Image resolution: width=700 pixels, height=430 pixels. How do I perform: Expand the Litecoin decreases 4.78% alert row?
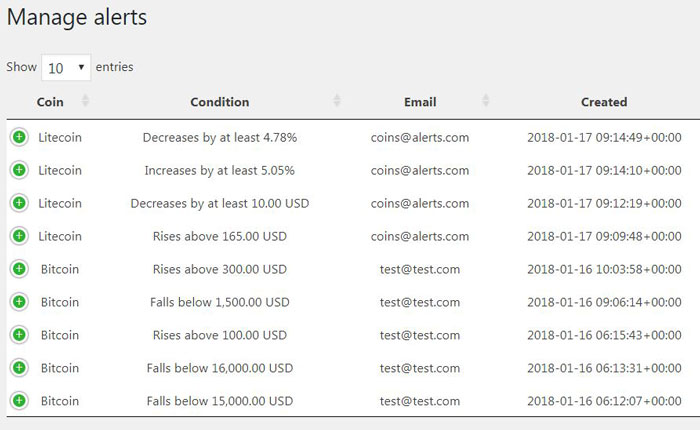[19, 137]
